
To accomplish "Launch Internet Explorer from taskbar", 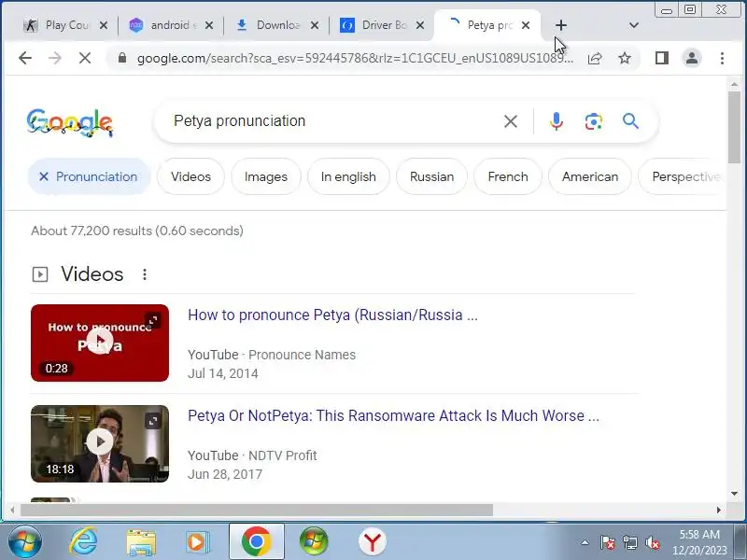I will pos(84,541).
